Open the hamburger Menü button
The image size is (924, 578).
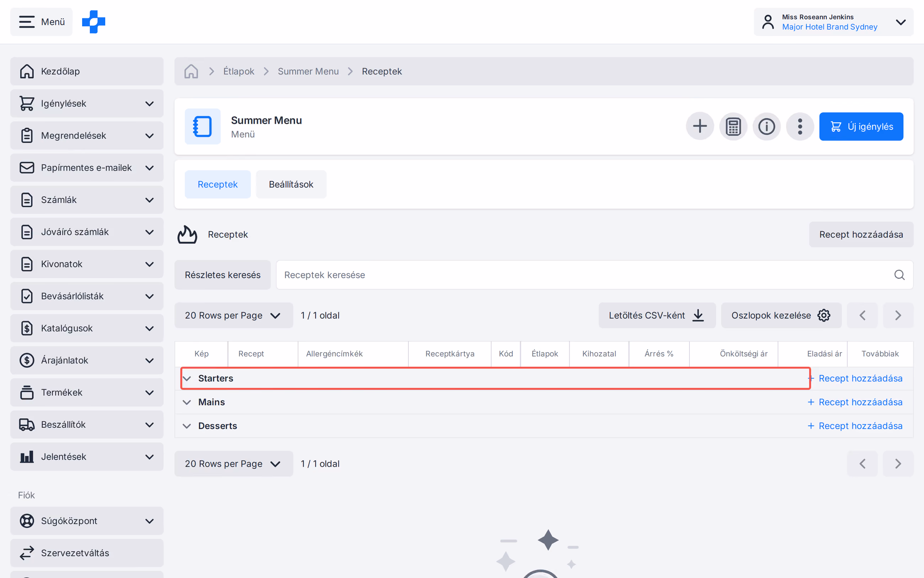click(41, 22)
